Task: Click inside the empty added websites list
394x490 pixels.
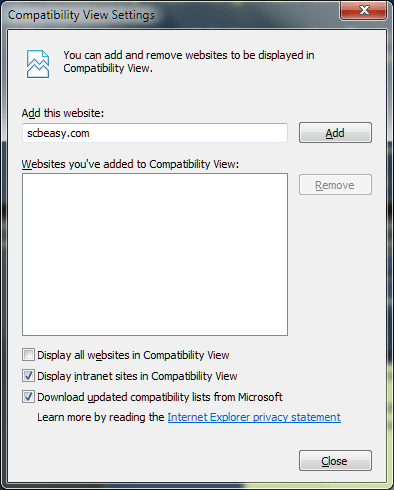Action: 155,254
